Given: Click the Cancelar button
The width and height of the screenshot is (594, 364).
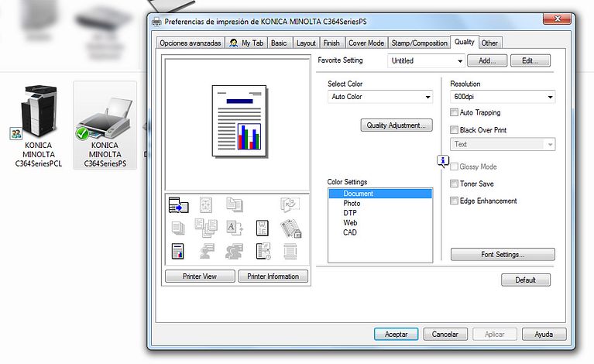Looking at the screenshot, I should pyautogui.click(x=445, y=334).
